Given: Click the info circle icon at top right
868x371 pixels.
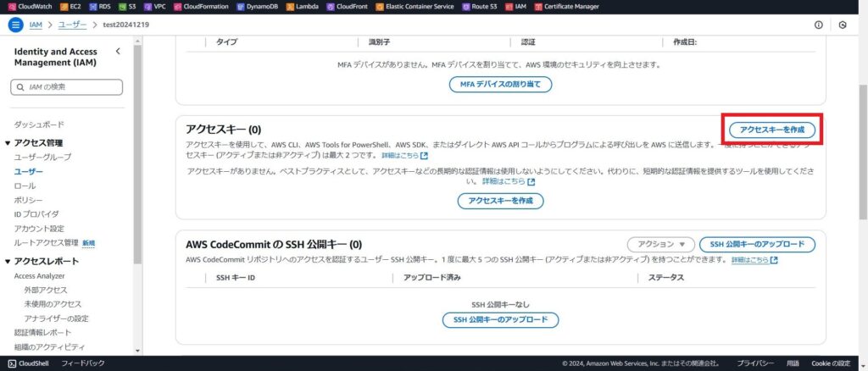Looking at the screenshot, I should (818, 25).
